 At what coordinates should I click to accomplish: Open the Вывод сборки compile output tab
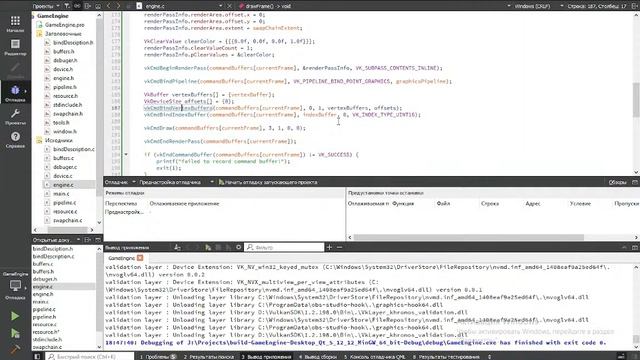318,357
